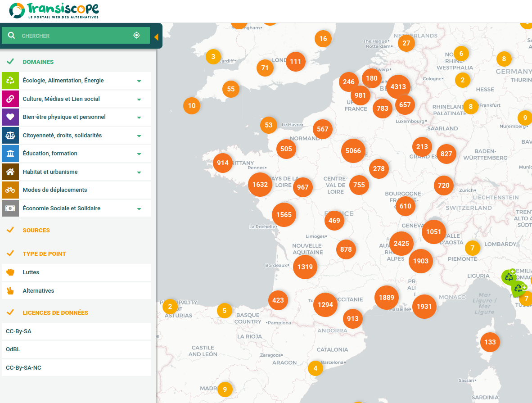Collapse the sidebar with the orange arrow
The height and width of the screenshot is (403, 532).
[156, 37]
